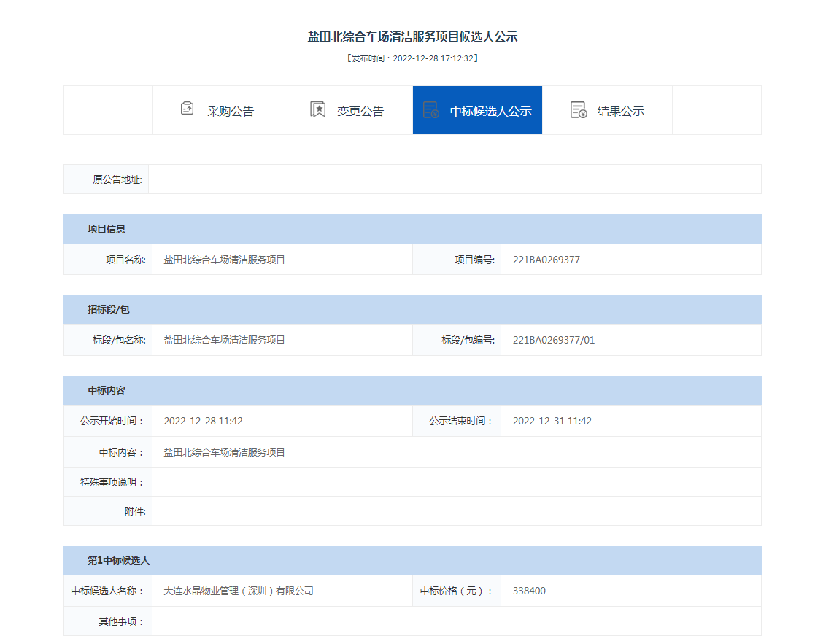This screenshot has height=644, width=815.
Task: Click the 第1中标候选人 section header
Action: pyautogui.click(x=413, y=560)
